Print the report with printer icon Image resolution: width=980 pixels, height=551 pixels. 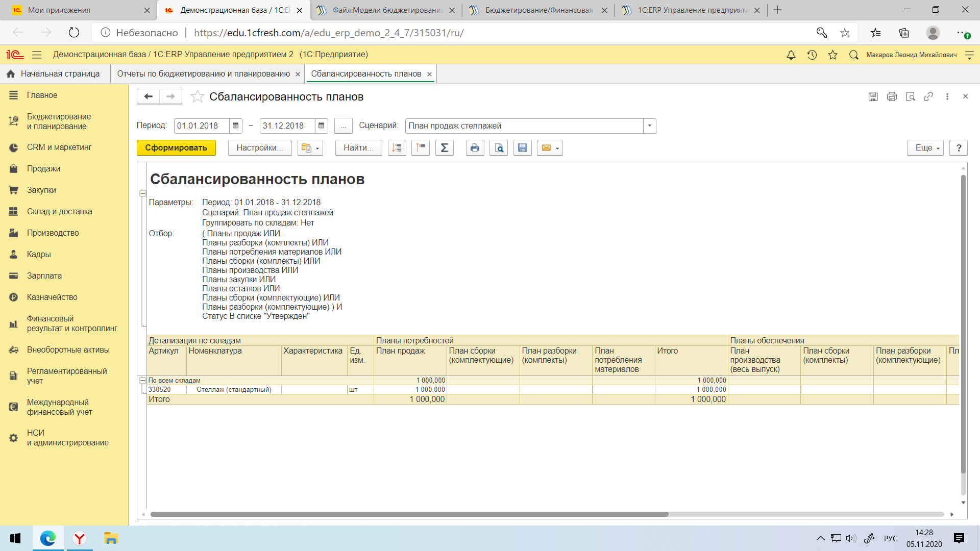[x=475, y=148]
